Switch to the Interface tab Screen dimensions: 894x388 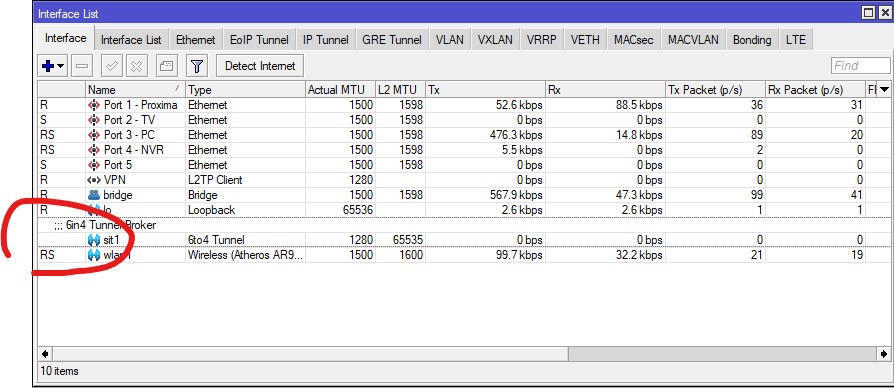click(x=66, y=38)
